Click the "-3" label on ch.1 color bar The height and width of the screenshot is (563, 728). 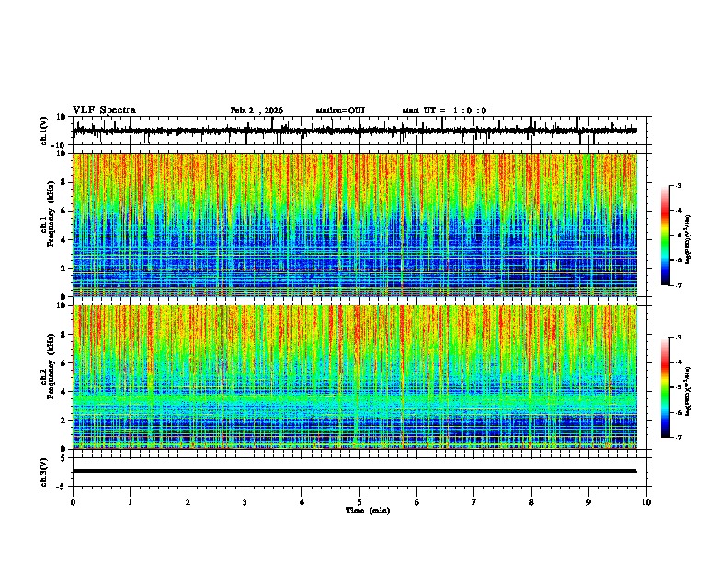coord(677,185)
